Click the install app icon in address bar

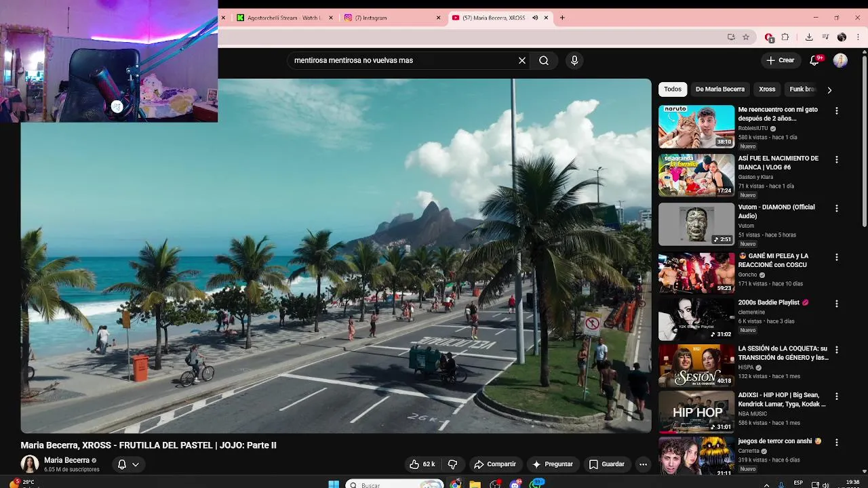coord(731,37)
